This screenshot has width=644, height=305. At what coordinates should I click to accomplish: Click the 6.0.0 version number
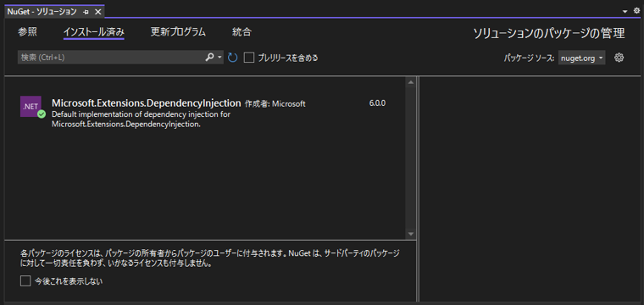pos(377,103)
